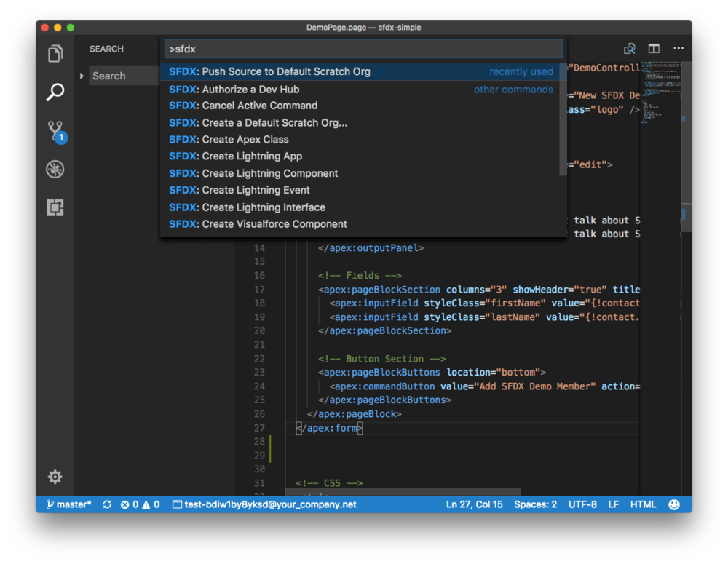This screenshot has width=728, height=564.
Task: Run SFDX: Create Apex Class
Action: tap(360, 139)
